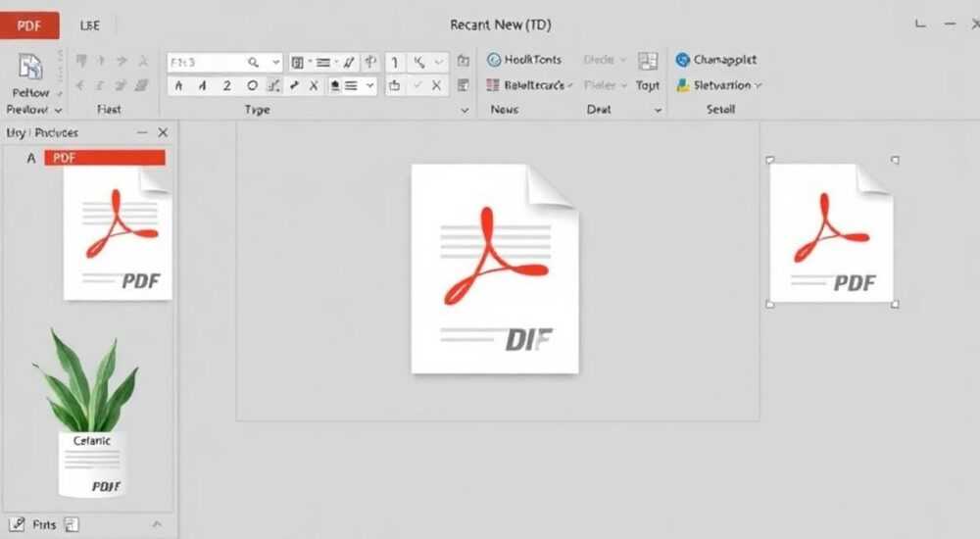Screen dimensions: 980x539
Task: Click the Setall group label
Action: click(x=720, y=110)
